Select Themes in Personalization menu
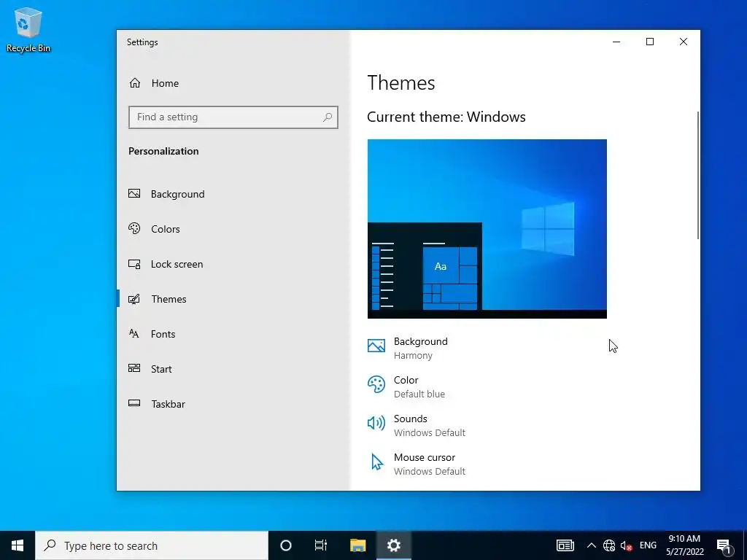 pyautogui.click(x=233, y=299)
